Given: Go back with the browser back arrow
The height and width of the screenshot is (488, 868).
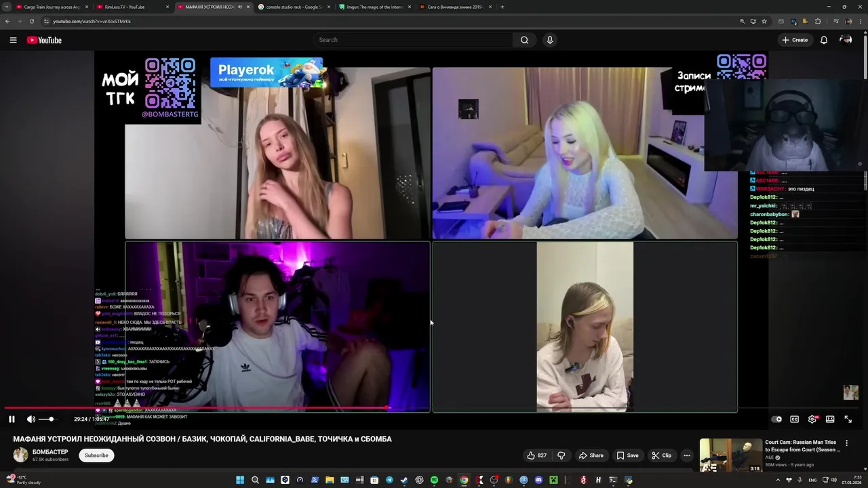Looking at the screenshot, I should pos(7,21).
